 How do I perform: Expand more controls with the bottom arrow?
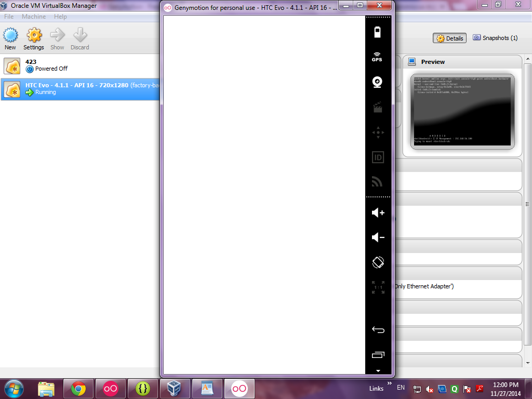pos(378,371)
